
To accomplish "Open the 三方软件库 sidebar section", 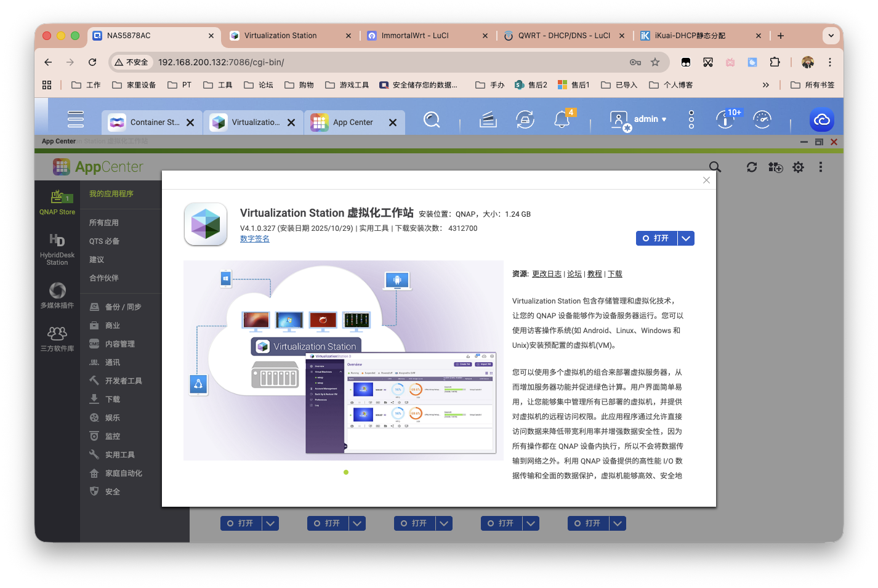I will (57, 336).
